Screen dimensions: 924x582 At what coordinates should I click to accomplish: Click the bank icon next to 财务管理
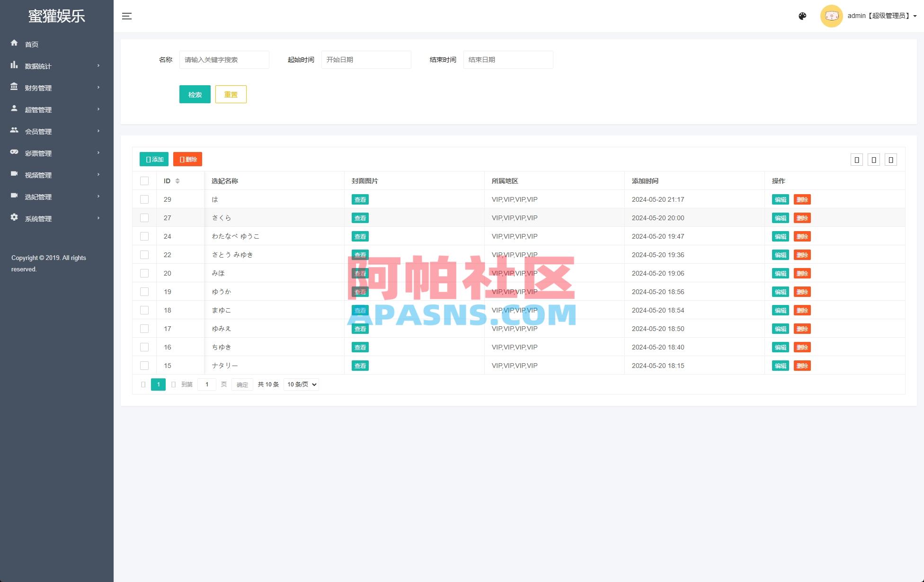[x=15, y=88]
